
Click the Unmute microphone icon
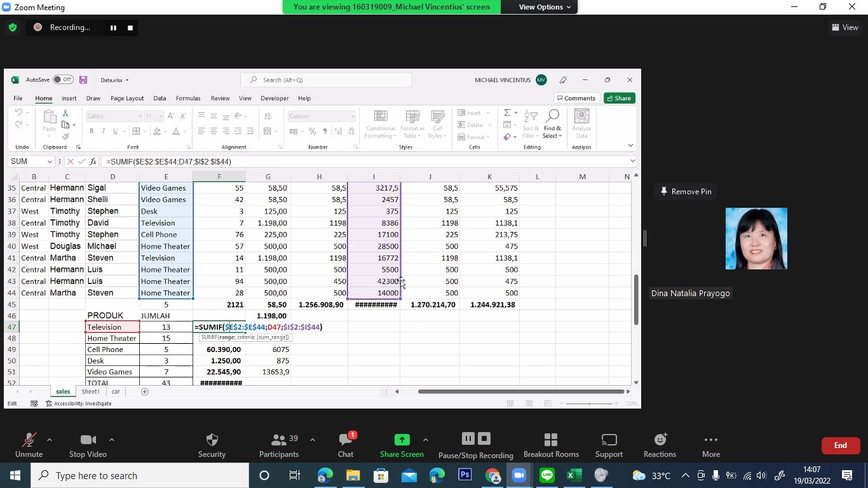[29, 440]
